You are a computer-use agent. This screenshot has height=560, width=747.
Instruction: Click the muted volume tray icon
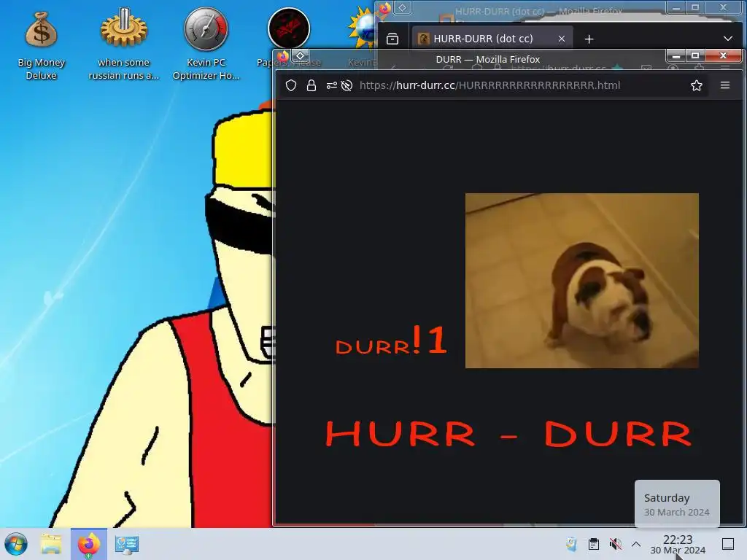pos(615,544)
